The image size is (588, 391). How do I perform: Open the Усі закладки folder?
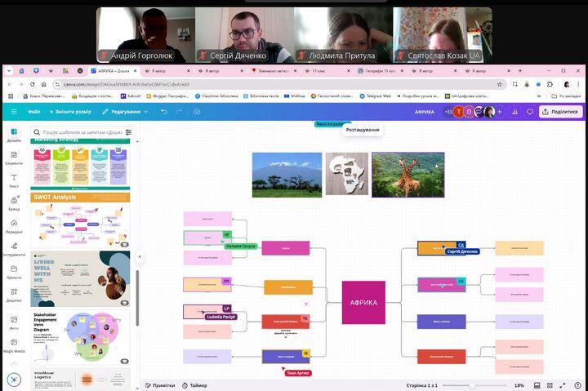tap(566, 96)
